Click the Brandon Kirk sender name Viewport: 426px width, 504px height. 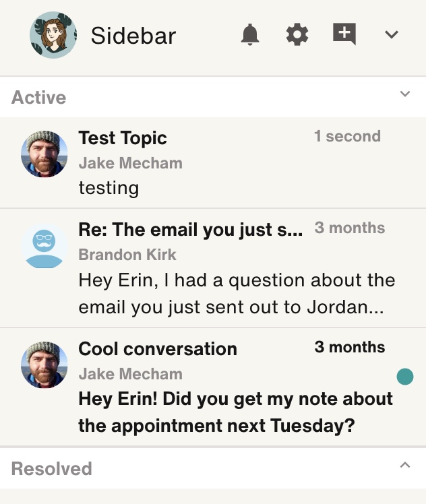(x=127, y=255)
